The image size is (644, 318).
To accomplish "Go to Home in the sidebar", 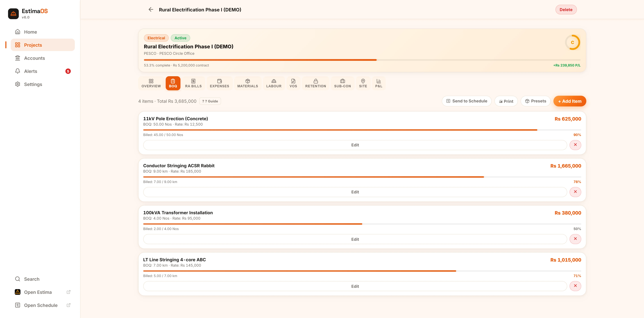I will tap(43, 32).
